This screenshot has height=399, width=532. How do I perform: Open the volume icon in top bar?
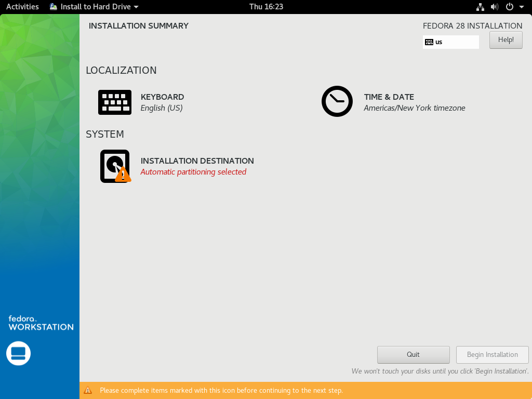click(495, 7)
